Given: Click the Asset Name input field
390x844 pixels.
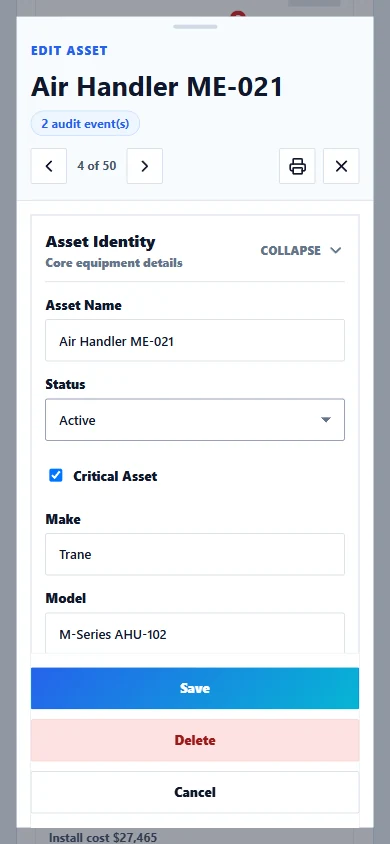Looking at the screenshot, I should [x=195, y=340].
